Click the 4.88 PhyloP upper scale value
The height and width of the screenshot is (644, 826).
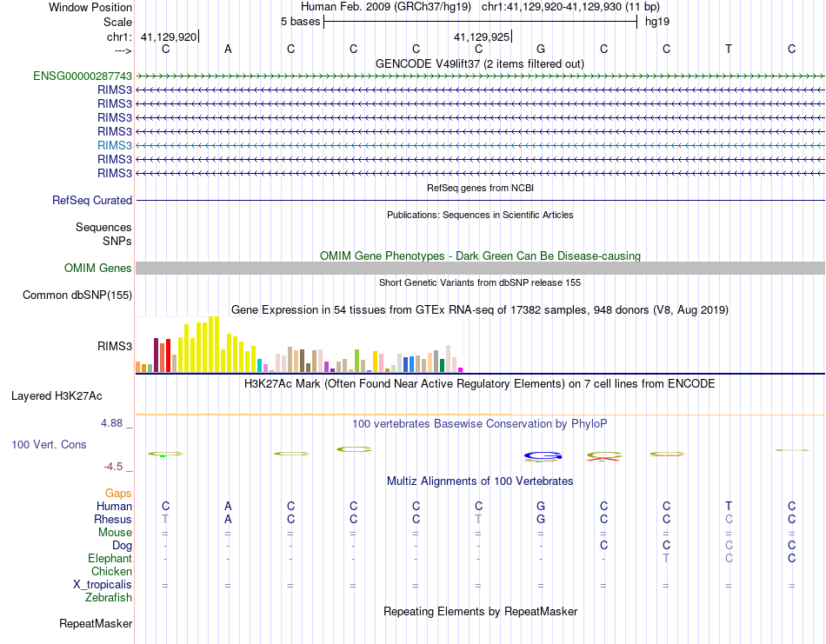[x=111, y=423]
